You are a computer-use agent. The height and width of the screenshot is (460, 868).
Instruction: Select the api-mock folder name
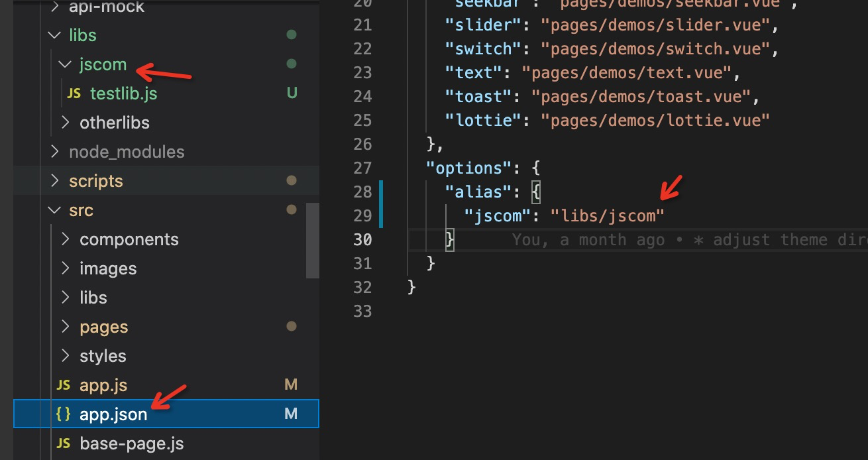click(107, 7)
